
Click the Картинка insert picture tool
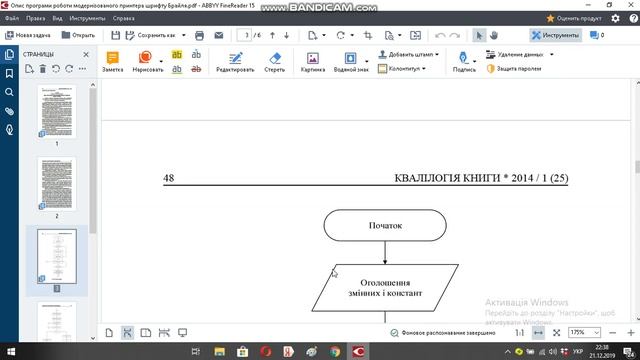pos(313,62)
